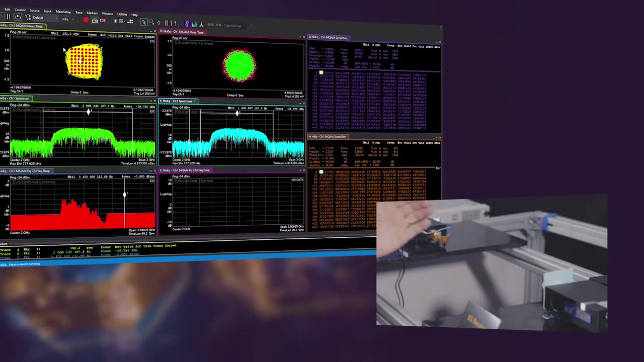Click highlighted first symbol in G symbol table
The width and height of the screenshot is (644, 362).
321,72
